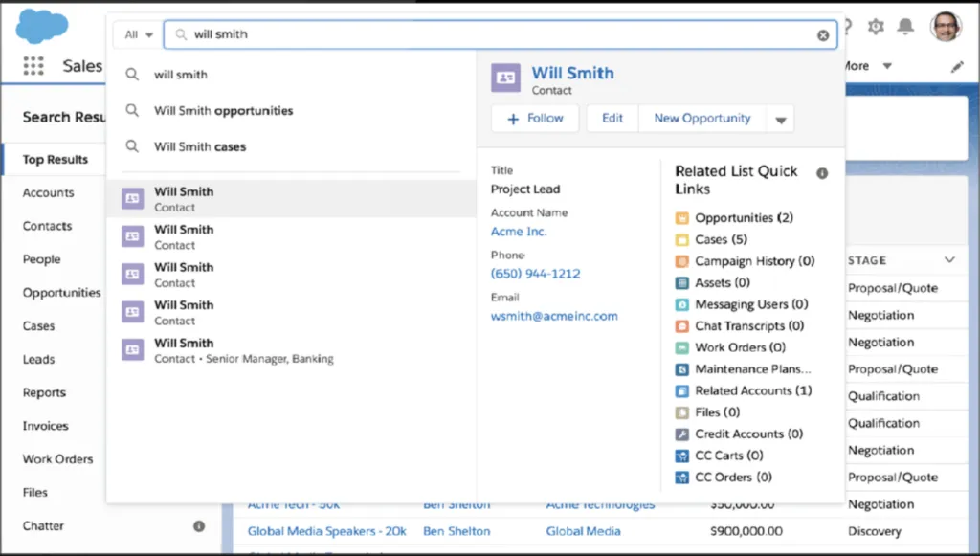Image resolution: width=980 pixels, height=556 pixels.
Task: Click the Work Orders (0) quick link icon
Action: [x=681, y=348]
